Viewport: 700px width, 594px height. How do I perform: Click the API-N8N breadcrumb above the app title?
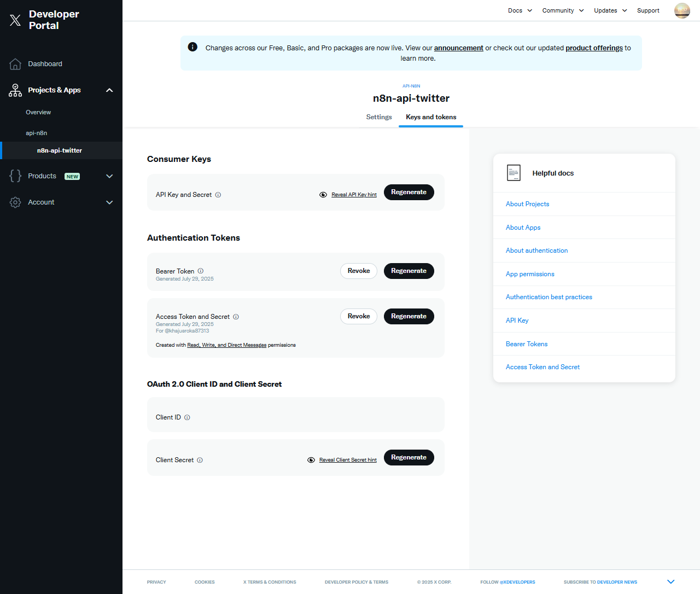click(x=411, y=86)
